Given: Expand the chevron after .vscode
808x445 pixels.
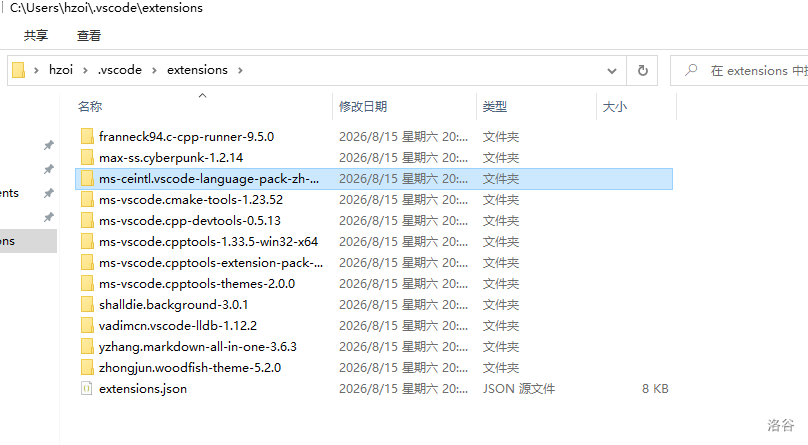Looking at the screenshot, I should point(154,71).
